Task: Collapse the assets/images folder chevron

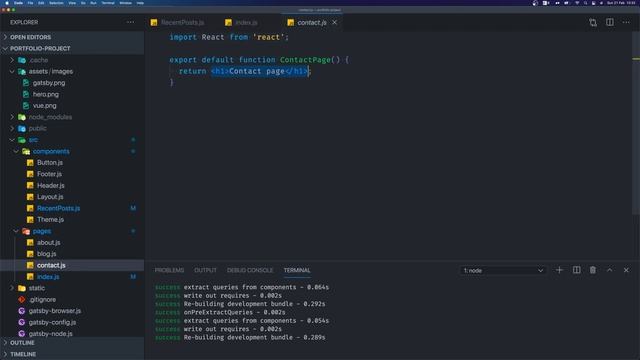Action: [12, 71]
